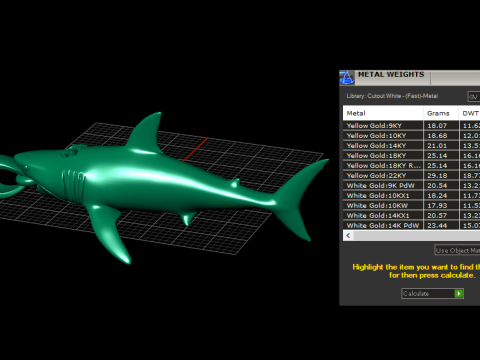Select the Yellow Gold:18KY R... row
The height and width of the screenshot is (360, 480).
(411, 166)
